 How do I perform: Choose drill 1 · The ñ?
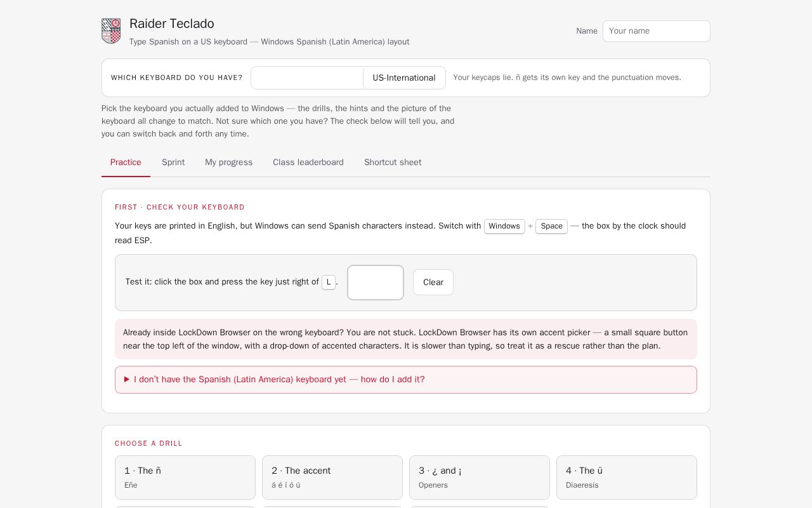185,478
